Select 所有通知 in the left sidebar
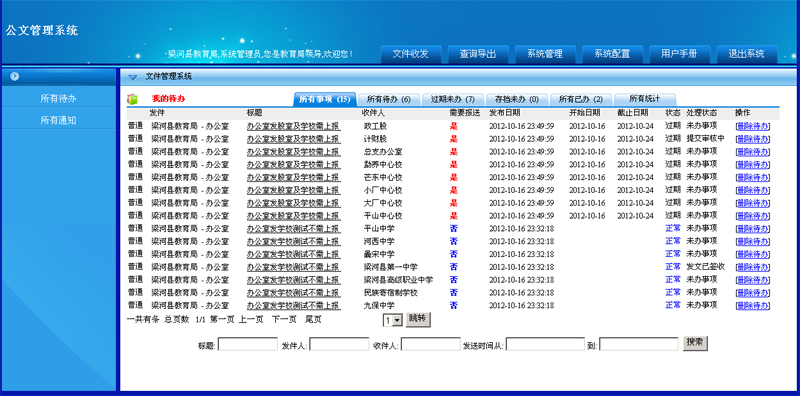The image size is (800, 396). (58, 120)
